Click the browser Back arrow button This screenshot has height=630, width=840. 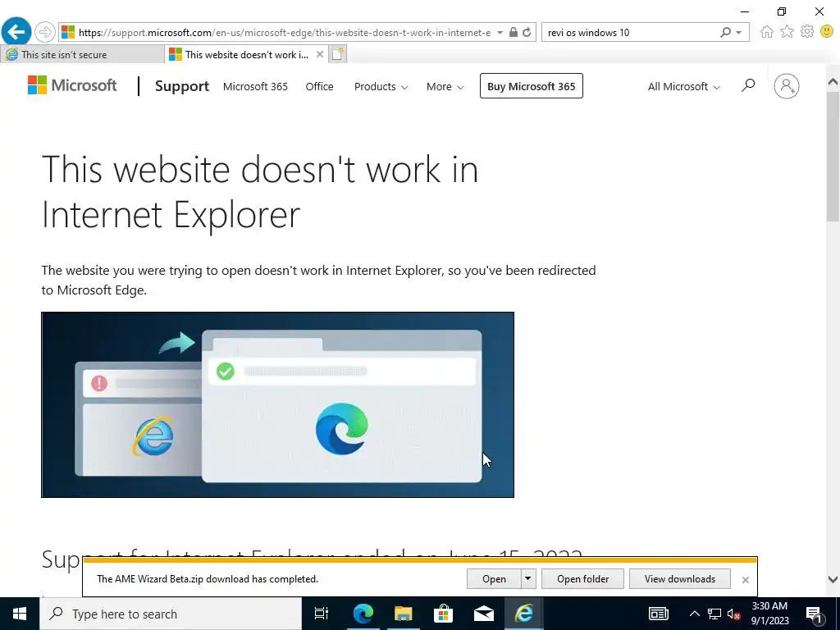(x=16, y=32)
